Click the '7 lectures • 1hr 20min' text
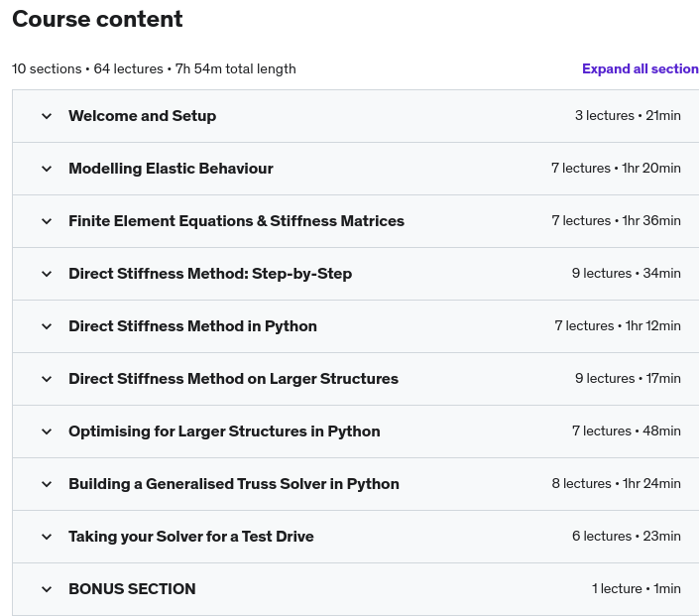The width and height of the screenshot is (699, 616). coord(616,169)
